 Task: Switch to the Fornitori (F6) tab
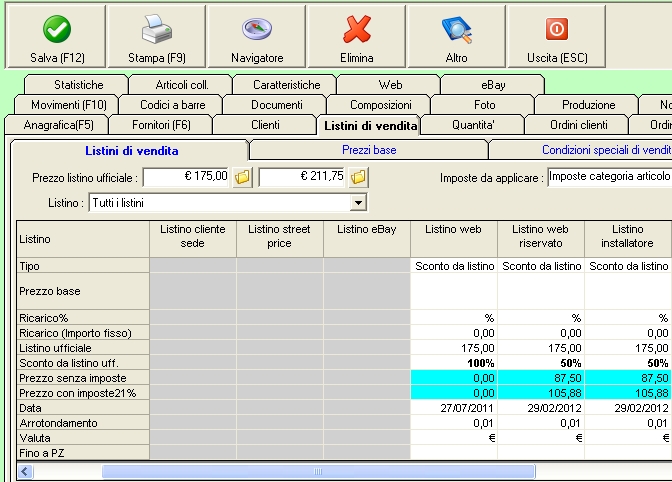(x=161, y=125)
